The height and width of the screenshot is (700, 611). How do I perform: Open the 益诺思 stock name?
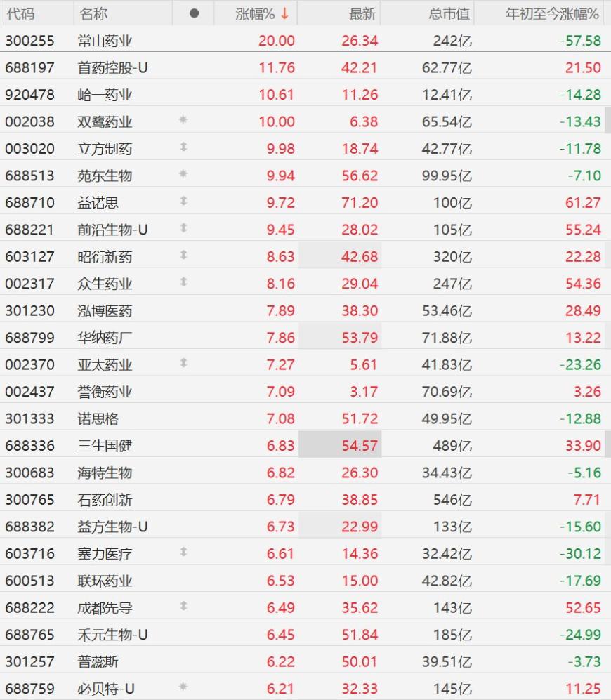98,203
